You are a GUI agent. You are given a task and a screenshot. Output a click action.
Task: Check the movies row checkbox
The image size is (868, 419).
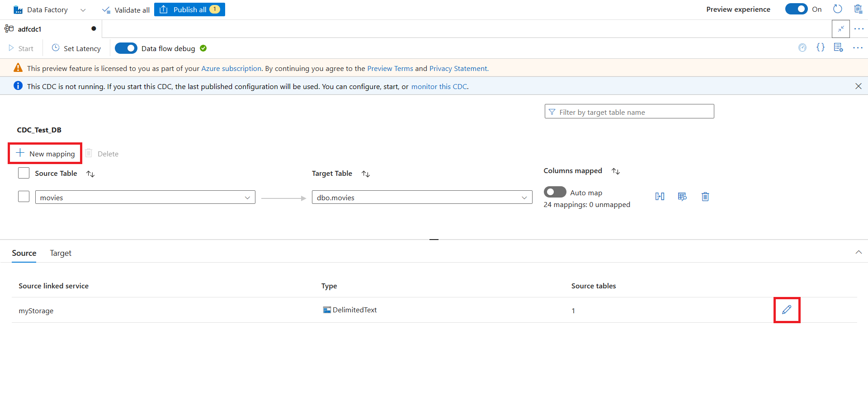point(24,197)
